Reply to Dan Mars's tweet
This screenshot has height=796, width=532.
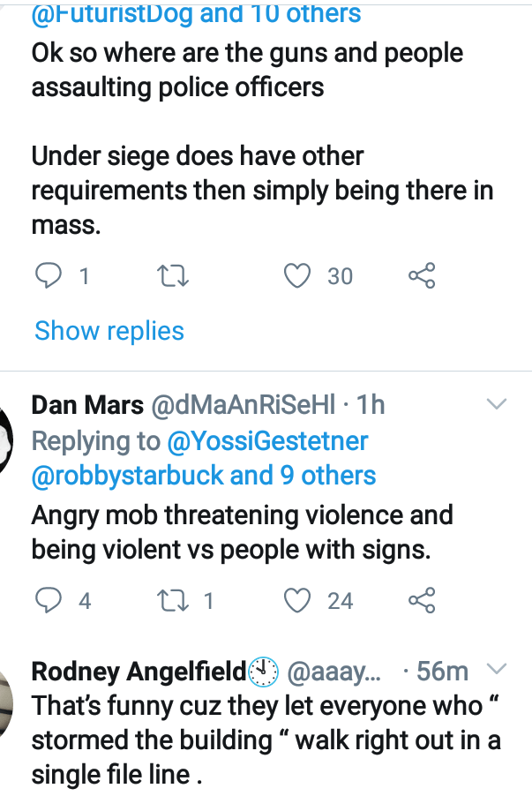47,601
